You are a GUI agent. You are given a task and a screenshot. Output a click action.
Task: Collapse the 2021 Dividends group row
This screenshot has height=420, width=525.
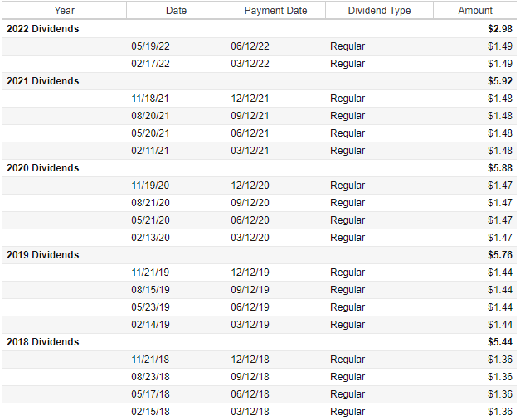[43, 81]
